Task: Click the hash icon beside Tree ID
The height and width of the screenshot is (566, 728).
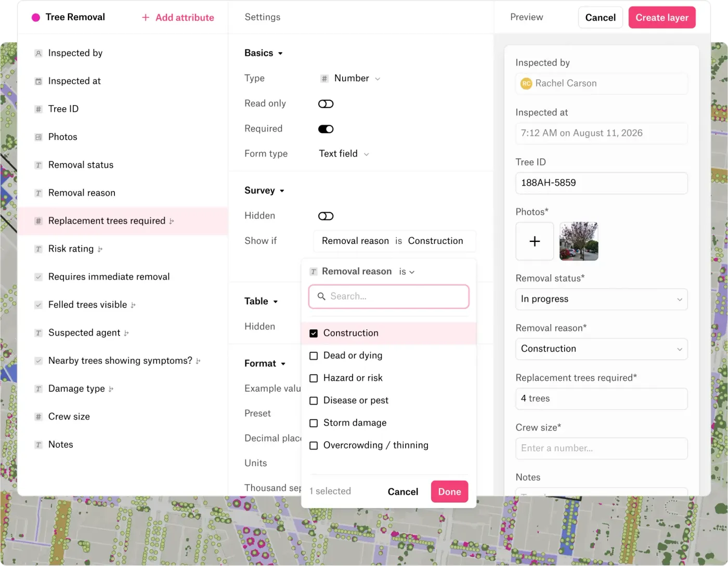Action: [x=38, y=109]
